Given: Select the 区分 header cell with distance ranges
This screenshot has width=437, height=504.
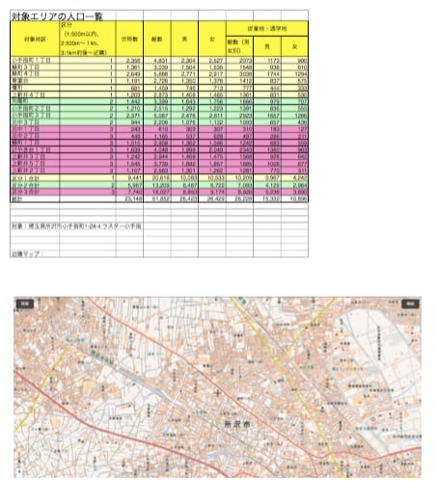Looking at the screenshot, I should coord(88,39).
